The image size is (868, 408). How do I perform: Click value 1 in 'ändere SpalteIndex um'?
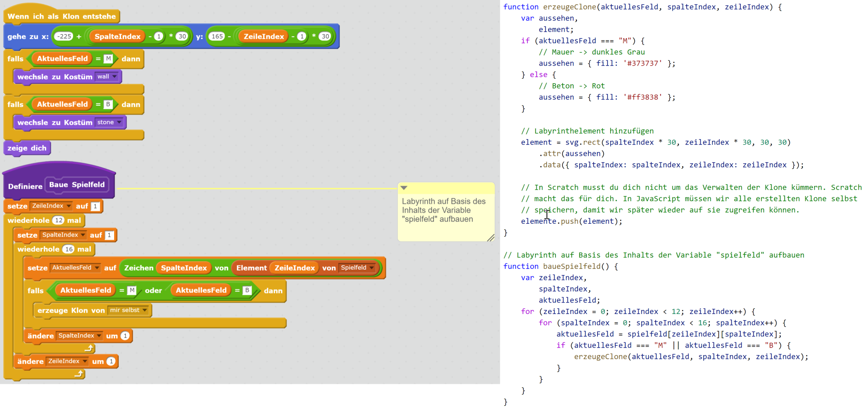coord(125,336)
